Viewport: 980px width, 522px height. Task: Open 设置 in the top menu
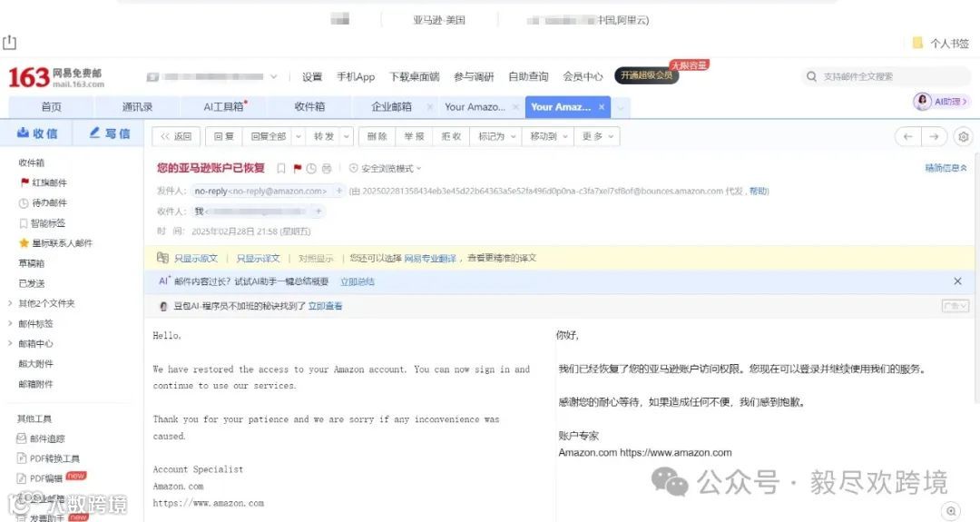(x=312, y=76)
